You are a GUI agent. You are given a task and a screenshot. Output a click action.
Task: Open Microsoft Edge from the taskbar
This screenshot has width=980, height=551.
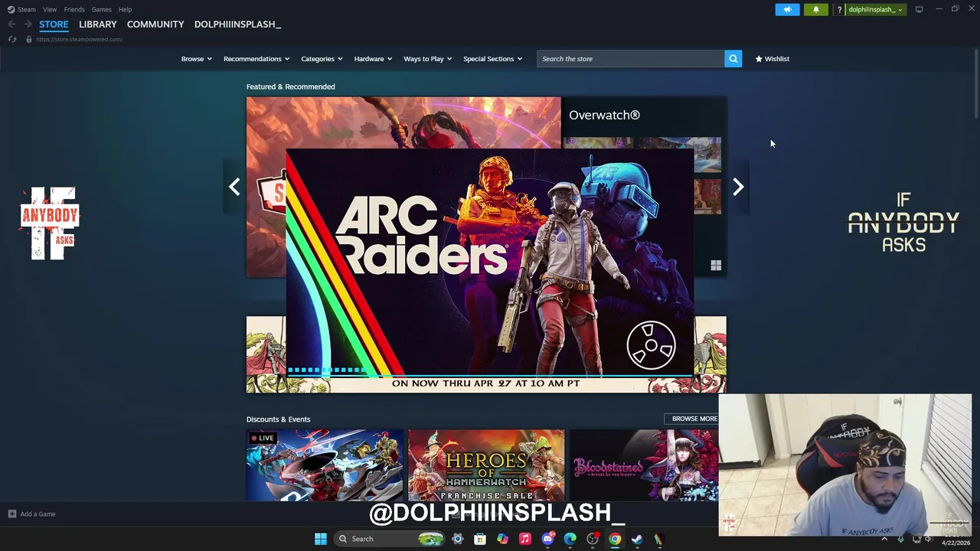point(570,539)
